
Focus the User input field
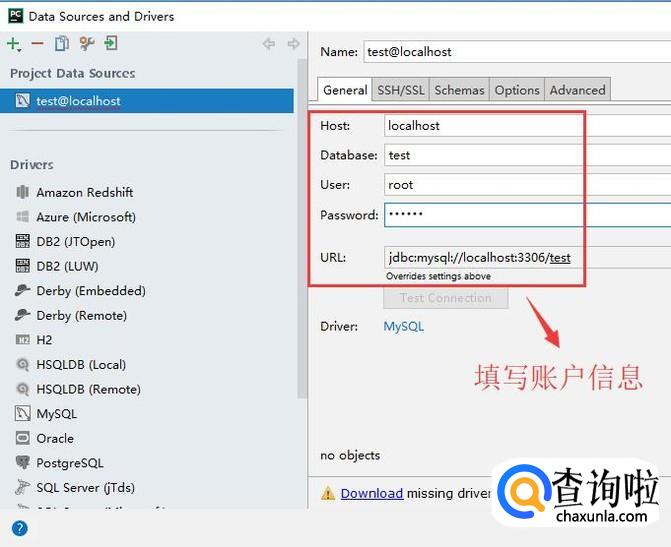(527, 184)
